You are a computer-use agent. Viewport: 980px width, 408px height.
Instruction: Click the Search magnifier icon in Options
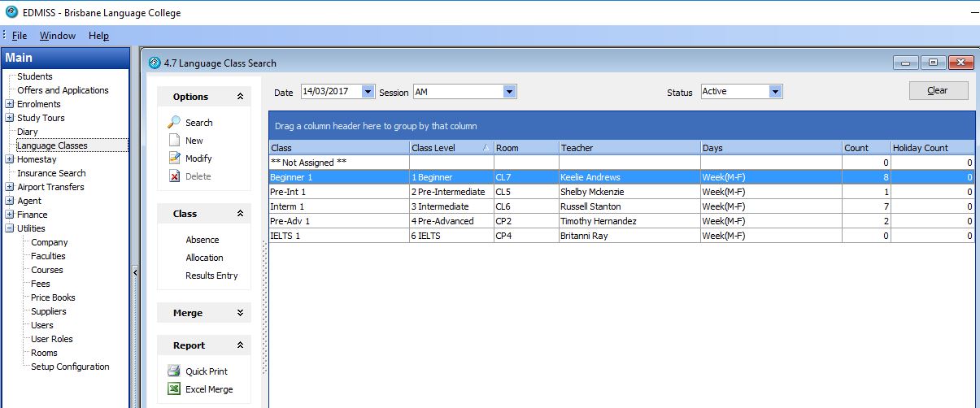point(174,123)
